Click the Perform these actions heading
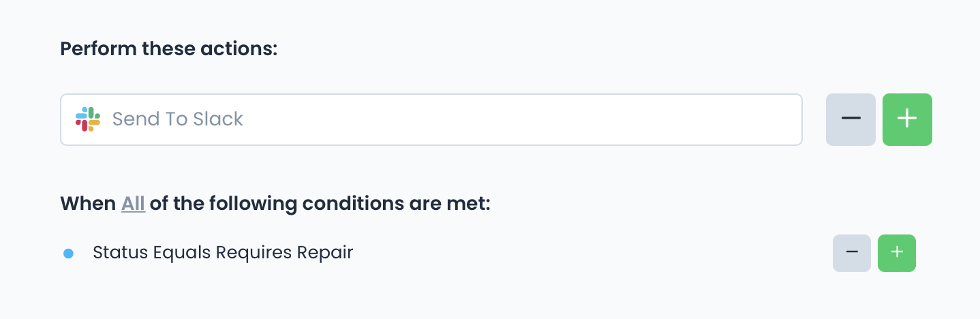Viewport: 980px width, 319px height. click(169, 49)
